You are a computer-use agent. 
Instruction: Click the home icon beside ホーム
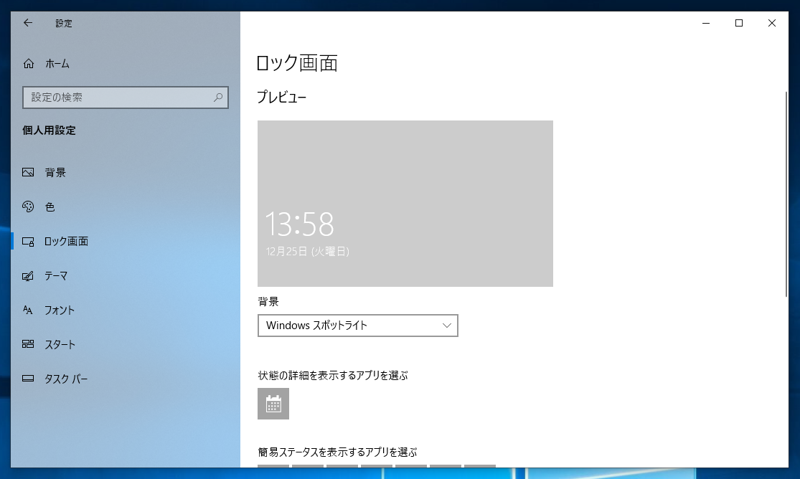pos(29,64)
